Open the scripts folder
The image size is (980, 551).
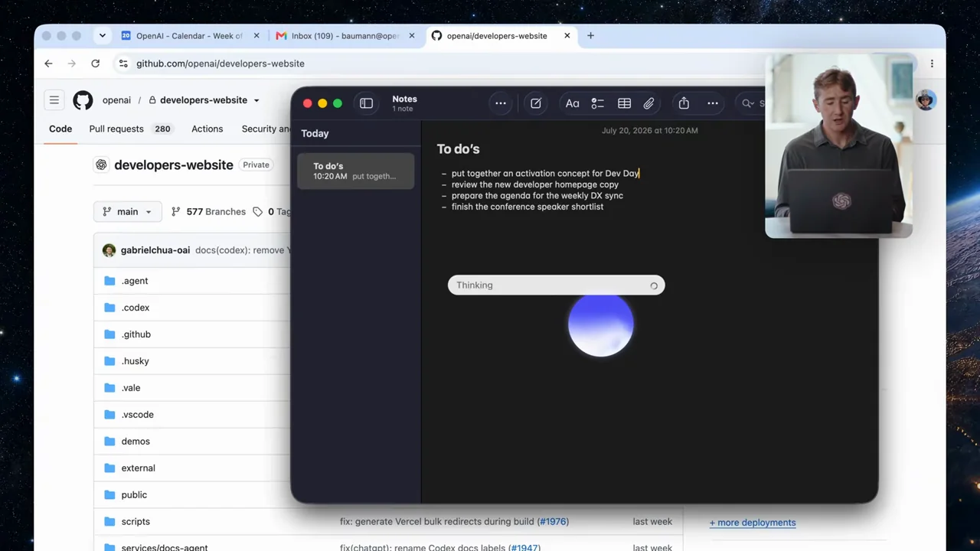coord(136,522)
